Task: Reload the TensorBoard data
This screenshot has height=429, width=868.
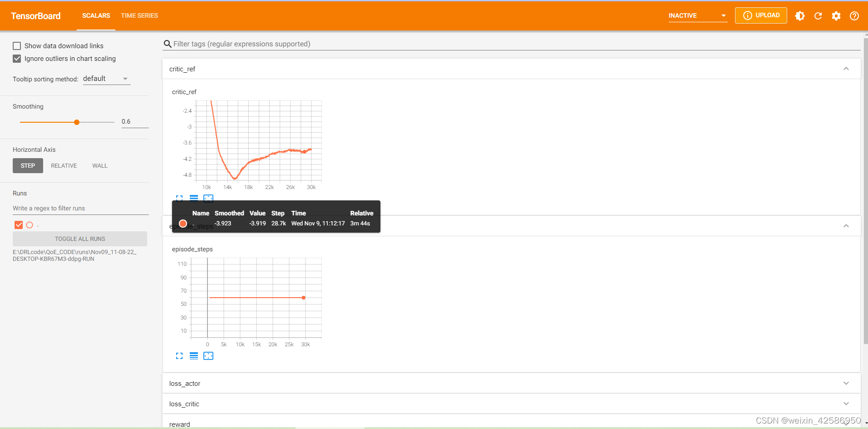Action: [x=818, y=15]
